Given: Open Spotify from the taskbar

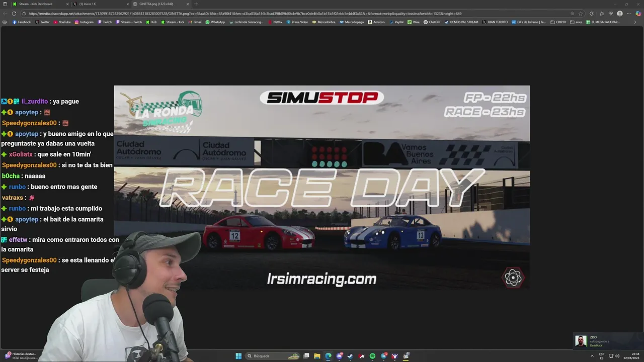Looking at the screenshot, I should coord(372,356).
